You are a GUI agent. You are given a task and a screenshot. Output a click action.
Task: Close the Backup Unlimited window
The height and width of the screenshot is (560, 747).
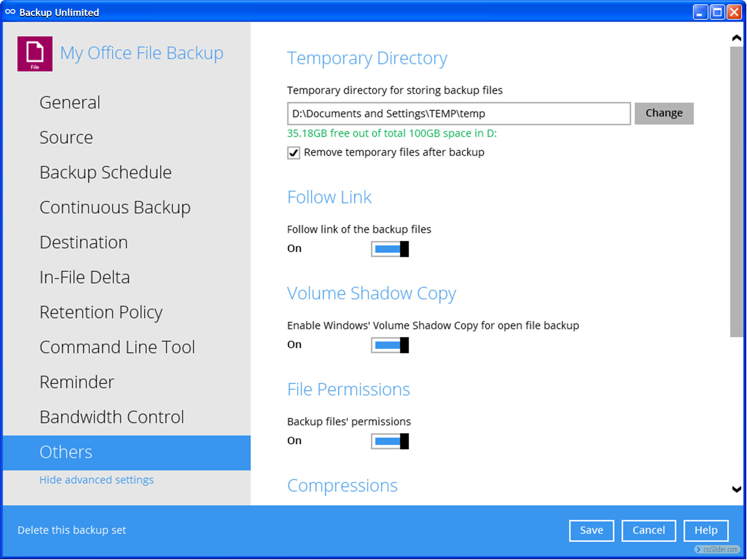pos(734,12)
